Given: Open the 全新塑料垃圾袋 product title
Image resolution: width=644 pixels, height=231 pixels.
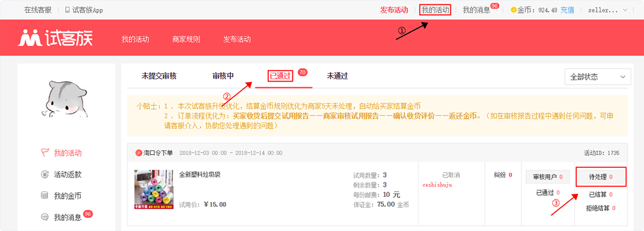Looking at the screenshot, I should pyautogui.click(x=200, y=174).
